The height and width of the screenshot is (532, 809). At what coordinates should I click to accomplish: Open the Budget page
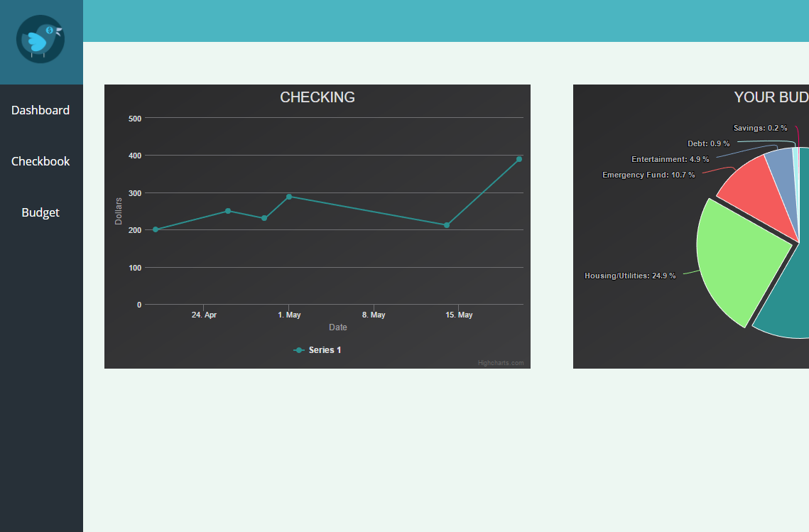pos(40,212)
